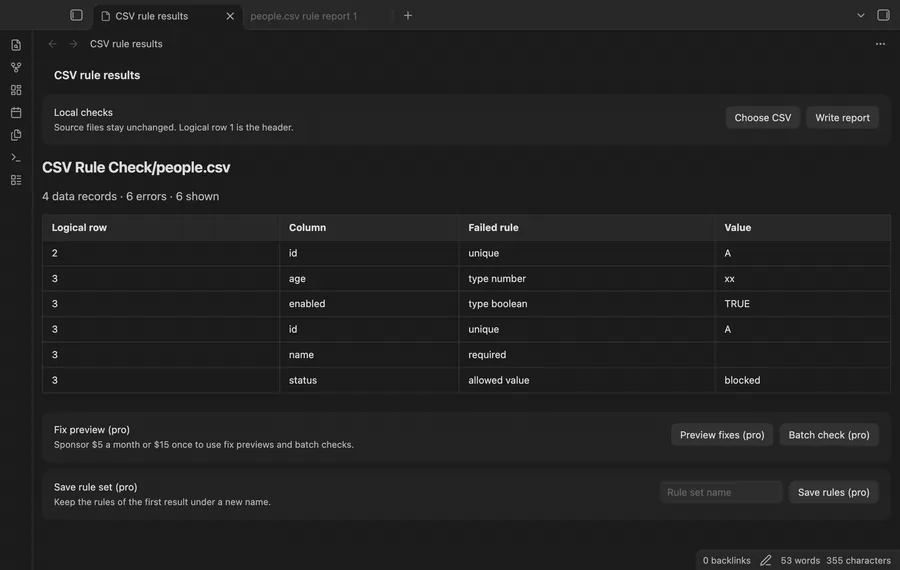Navigate forward with the right arrow
This screenshot has width=900, height=570.
(x=73, y=44)
